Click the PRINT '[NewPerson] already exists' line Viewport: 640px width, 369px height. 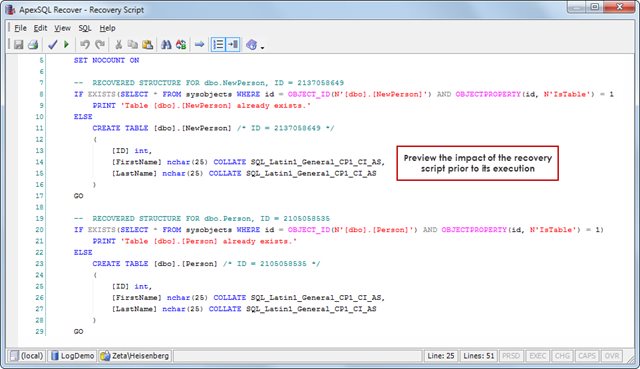[x=201, y=105]
